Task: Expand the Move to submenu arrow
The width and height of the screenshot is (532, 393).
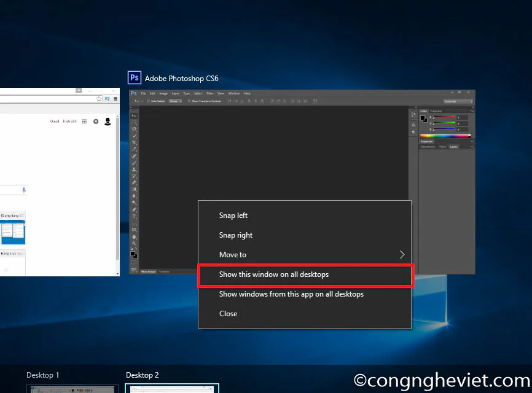Action: [x=402, y=255]
